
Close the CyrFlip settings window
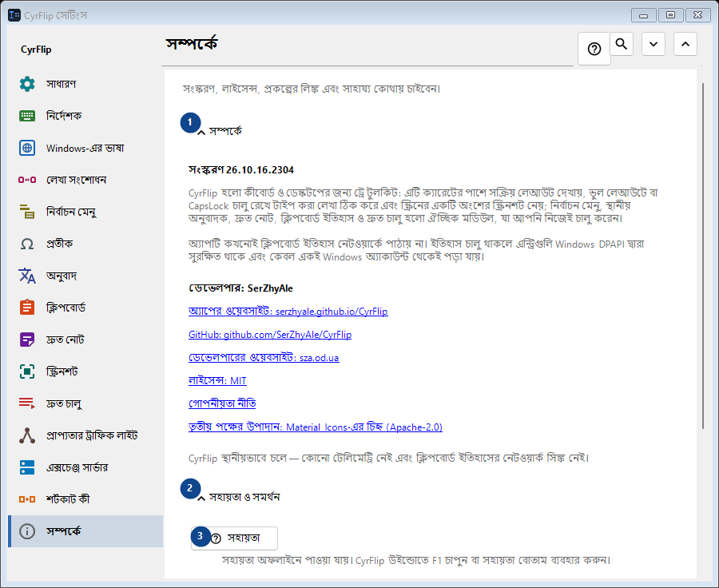point(698,15)
